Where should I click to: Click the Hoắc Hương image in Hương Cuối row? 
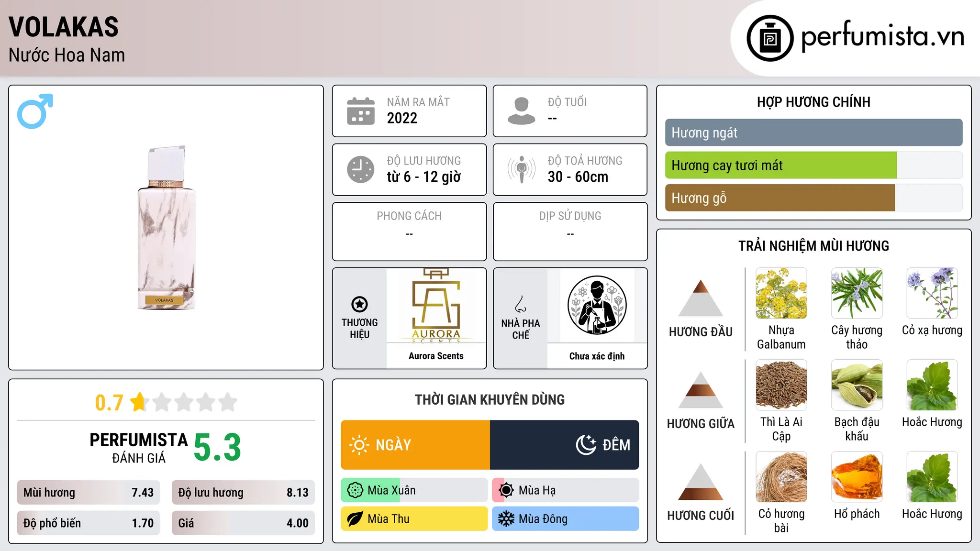pyautogui.click(x=932, y=477)
